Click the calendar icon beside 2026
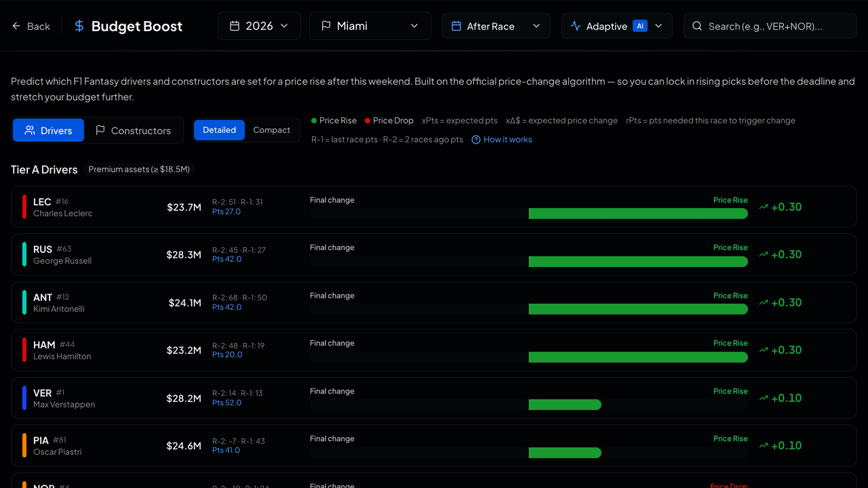Image resolution: width=868 pixels, height=488 pixels. (x=235, y=26)
